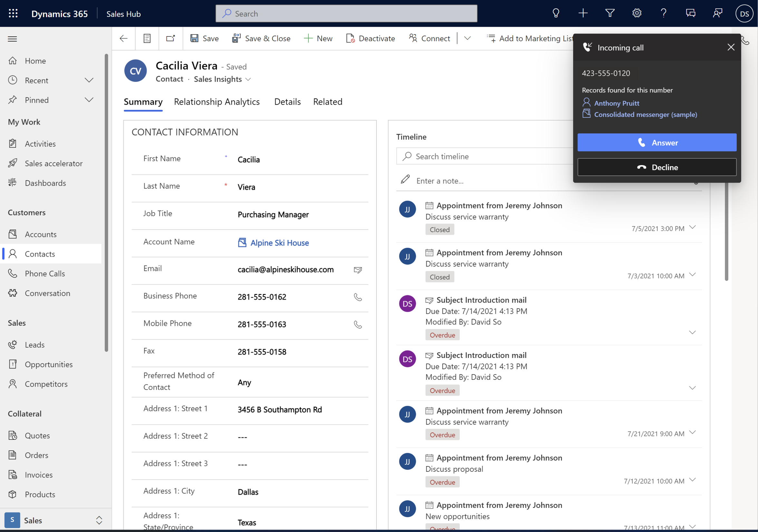Switch to the Relationship Analytics tab

pos(217,102)
